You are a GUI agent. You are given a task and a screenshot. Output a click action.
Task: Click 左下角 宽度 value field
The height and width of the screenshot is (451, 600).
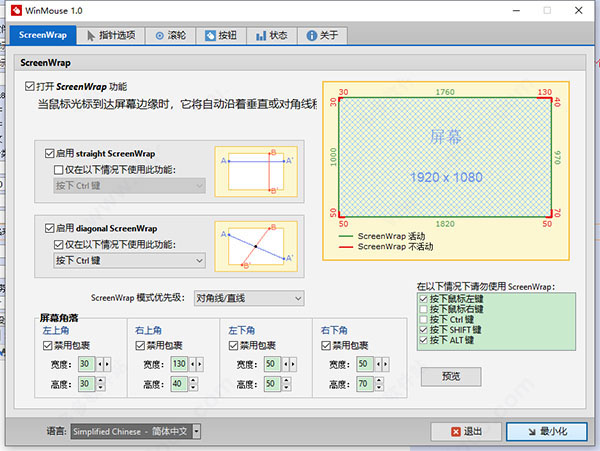coord(272,364)
